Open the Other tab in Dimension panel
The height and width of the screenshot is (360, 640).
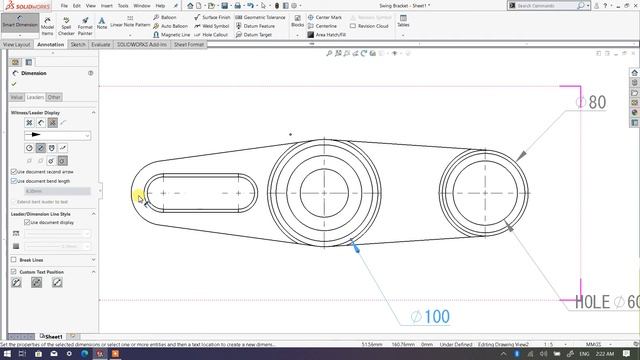(54, 97)
